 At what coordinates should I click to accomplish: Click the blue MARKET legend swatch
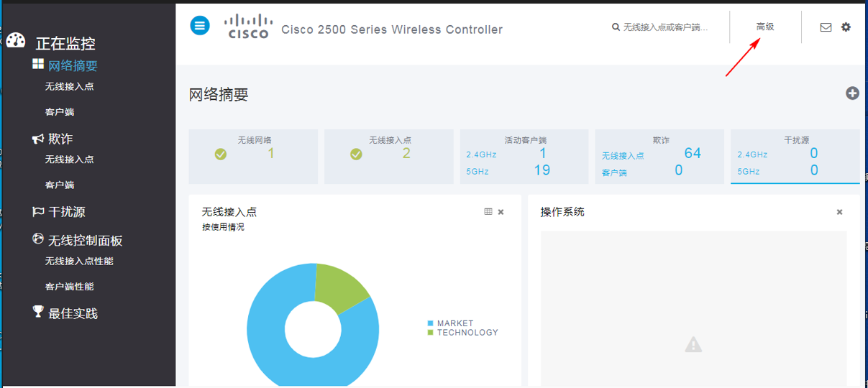[x=431, y=323]
